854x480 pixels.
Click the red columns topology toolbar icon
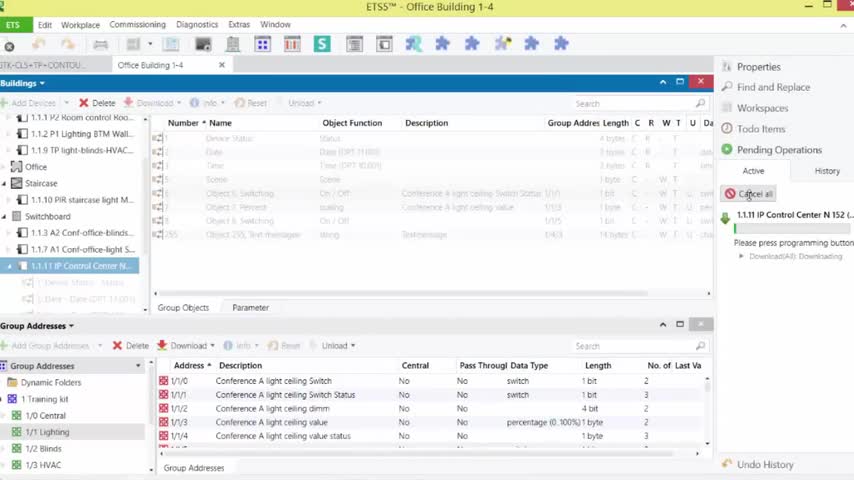coord(292,44)
